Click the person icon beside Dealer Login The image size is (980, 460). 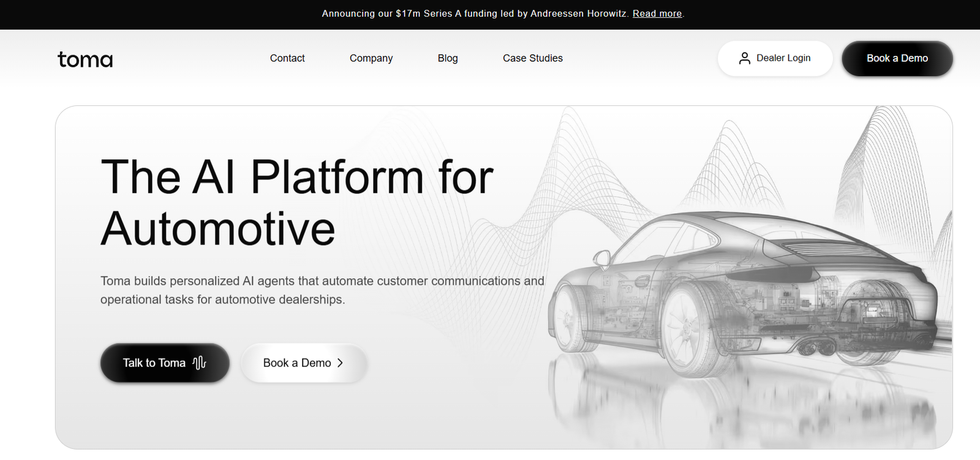(x=744, y=58)
